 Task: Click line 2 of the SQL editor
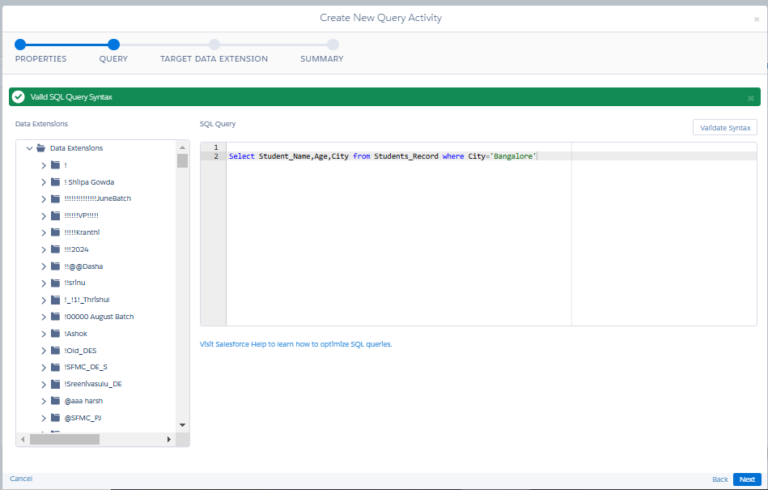click(492, 156)
